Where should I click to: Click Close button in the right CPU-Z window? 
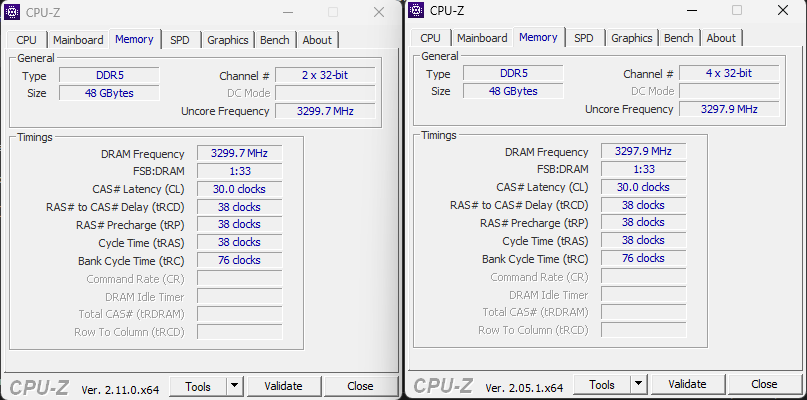(764, 385)
